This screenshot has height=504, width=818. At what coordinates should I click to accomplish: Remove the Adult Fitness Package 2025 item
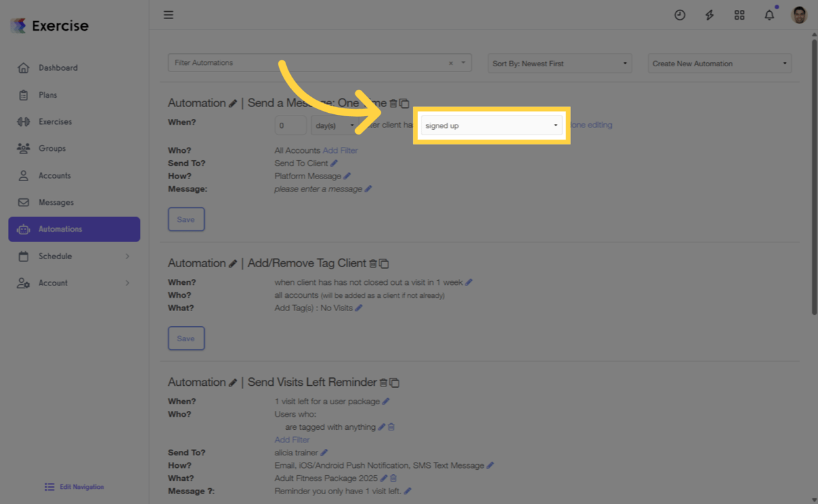(x=394, y=478)
